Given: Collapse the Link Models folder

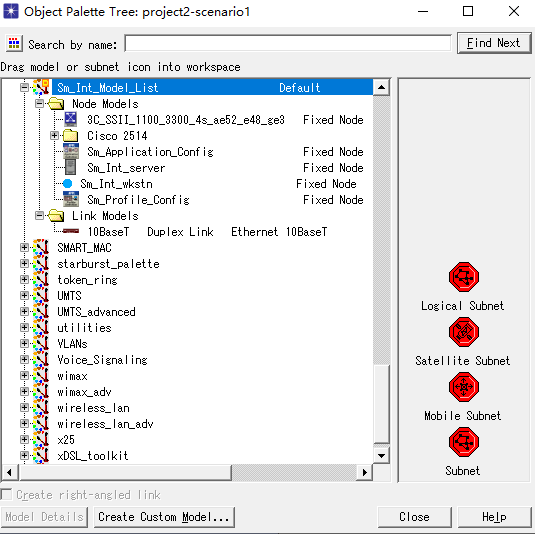Looking at the screenshot, I should pyautogui.click(x=39, y=216).
